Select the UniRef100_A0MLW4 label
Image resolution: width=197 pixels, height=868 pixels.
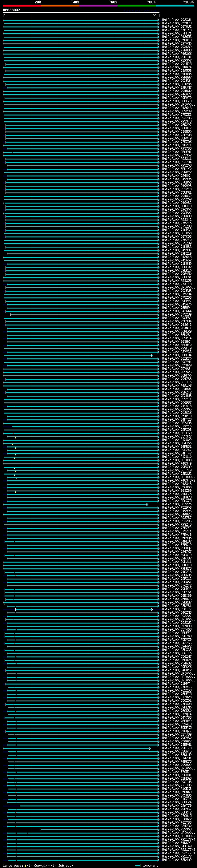[x=177, y=355]
